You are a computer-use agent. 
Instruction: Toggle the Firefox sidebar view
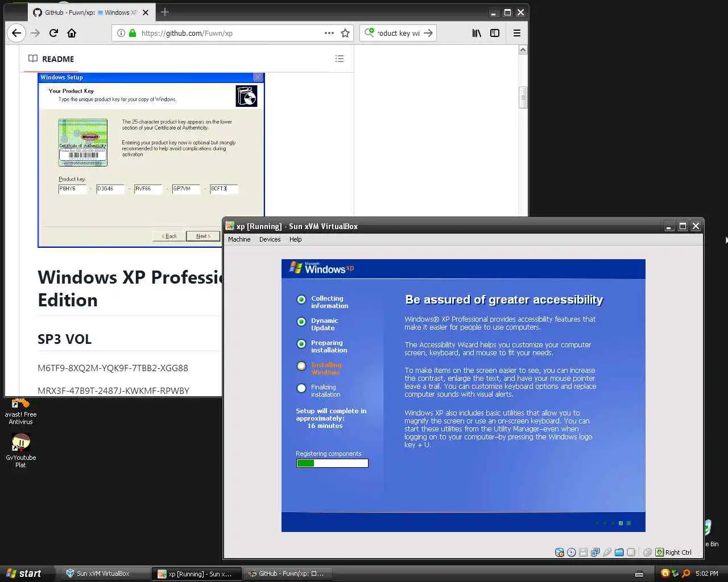(x=495, y=33)
